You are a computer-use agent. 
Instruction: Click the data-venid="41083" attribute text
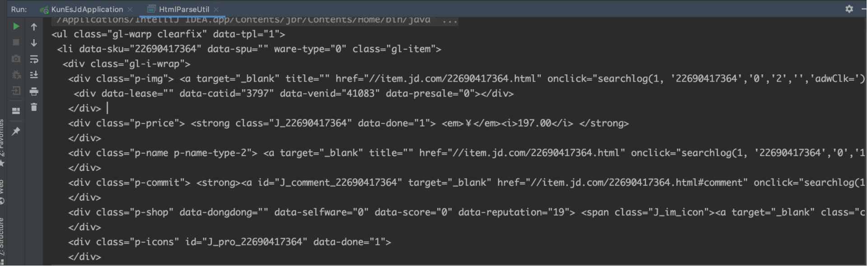pyautogui.click(x=330, y=93)
